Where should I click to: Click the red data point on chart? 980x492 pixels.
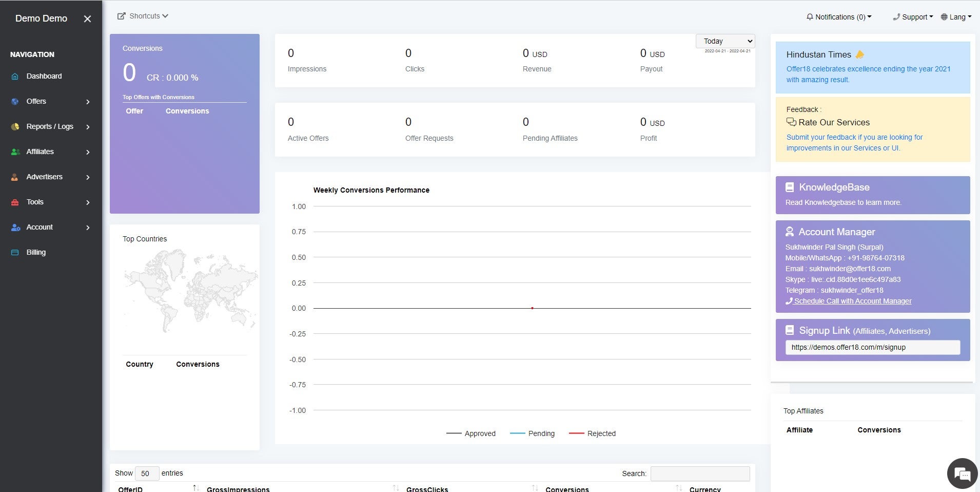tap(532, 308)
